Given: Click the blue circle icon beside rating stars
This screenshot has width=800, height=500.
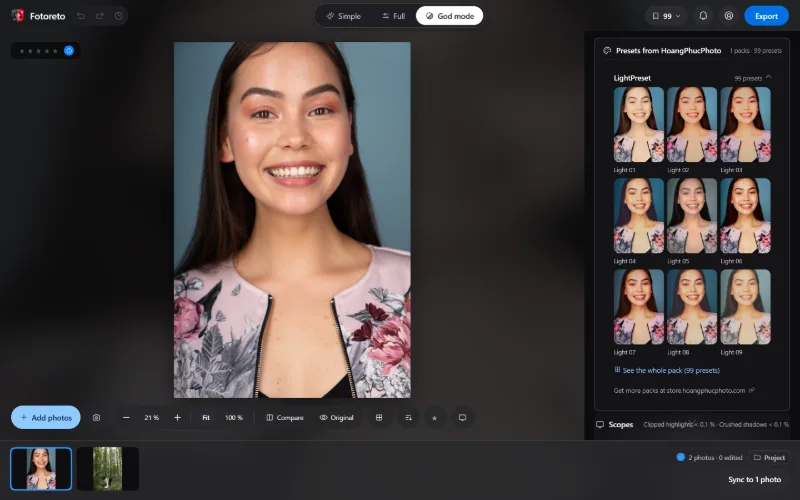Looking at the screenshot, I should (x=69, y=51).
